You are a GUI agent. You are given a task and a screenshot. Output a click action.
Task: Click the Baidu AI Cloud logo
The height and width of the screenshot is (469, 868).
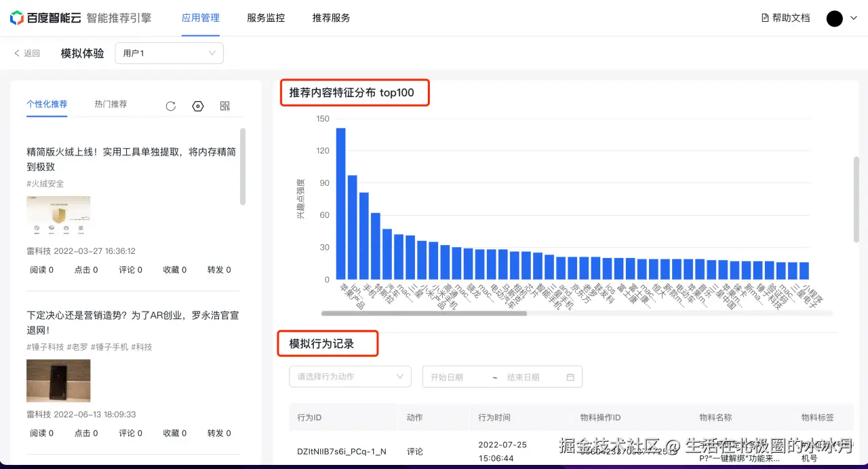click(47, 18)
